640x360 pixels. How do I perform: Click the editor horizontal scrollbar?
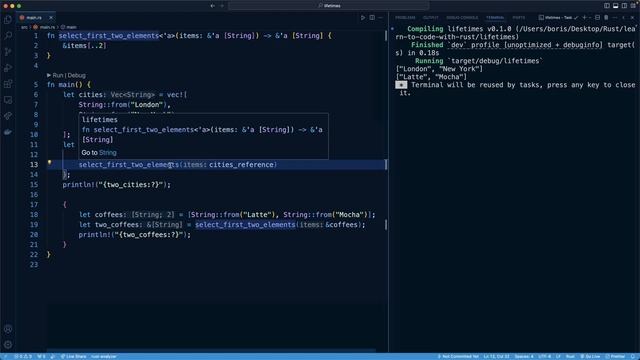(x=211, y=351)
